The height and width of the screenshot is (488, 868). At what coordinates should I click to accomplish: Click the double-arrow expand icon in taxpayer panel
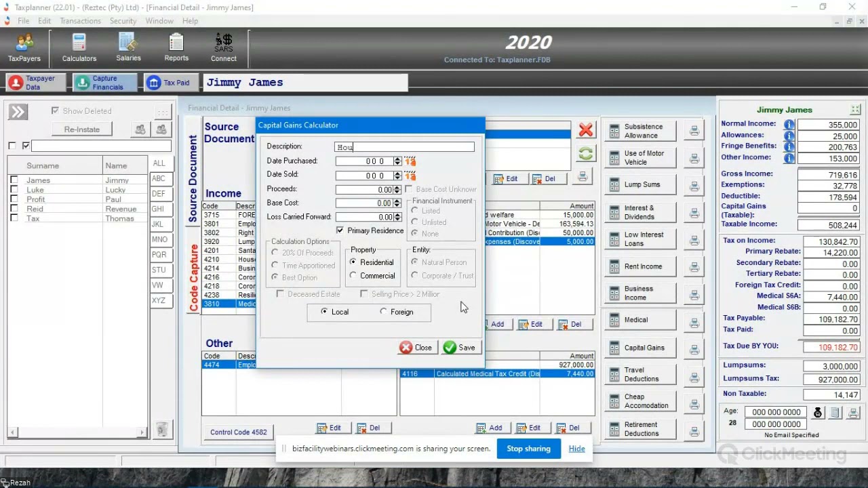point(18,112)
